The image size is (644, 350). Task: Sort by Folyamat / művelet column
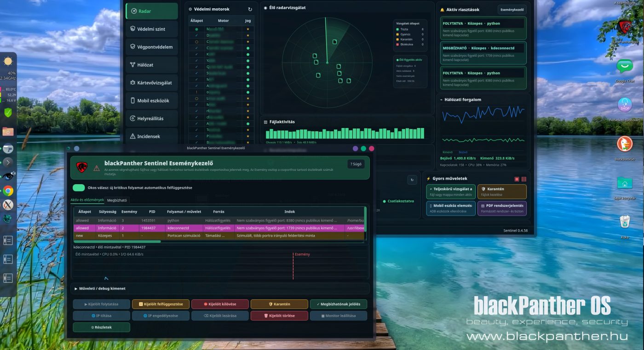coord(184,211)
